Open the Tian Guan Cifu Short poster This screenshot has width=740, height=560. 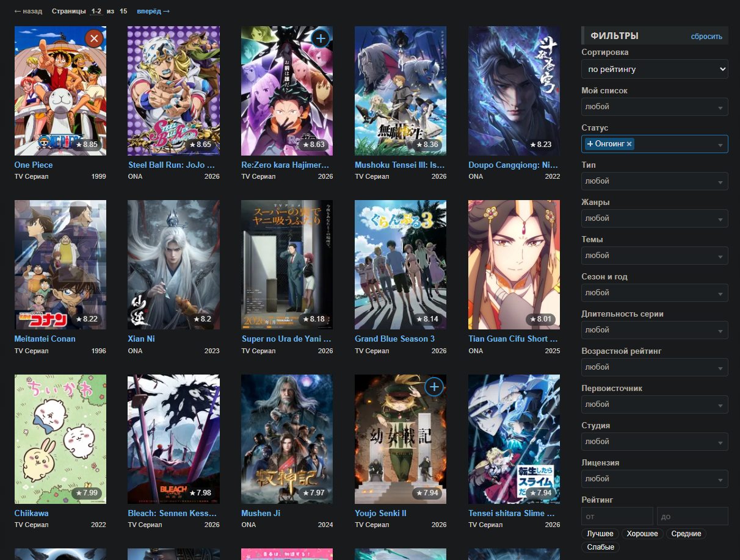coord(514,265)
